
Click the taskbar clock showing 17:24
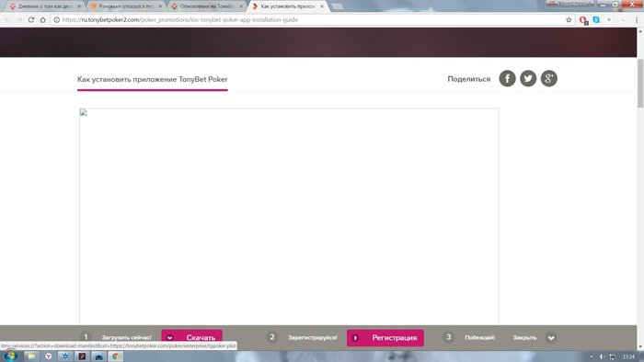[x=628, y=357]
